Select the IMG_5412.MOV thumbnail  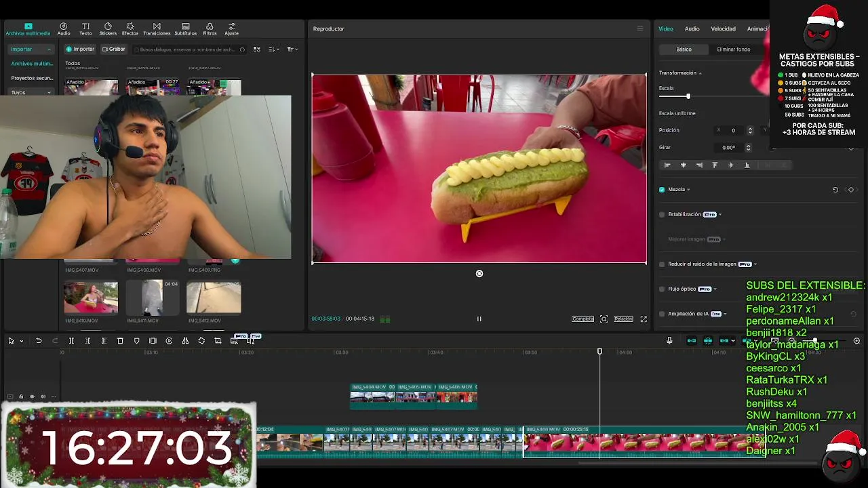[x=214, y=297]
